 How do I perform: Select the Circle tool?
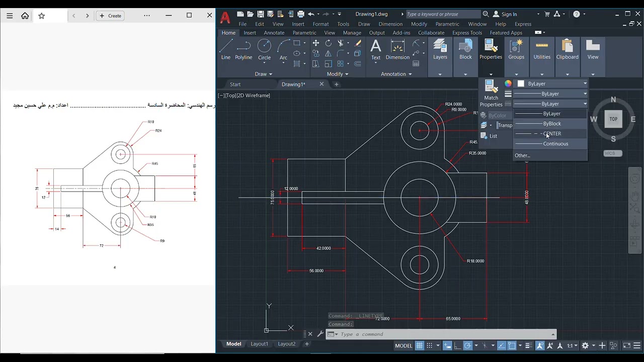coord(264,49)
